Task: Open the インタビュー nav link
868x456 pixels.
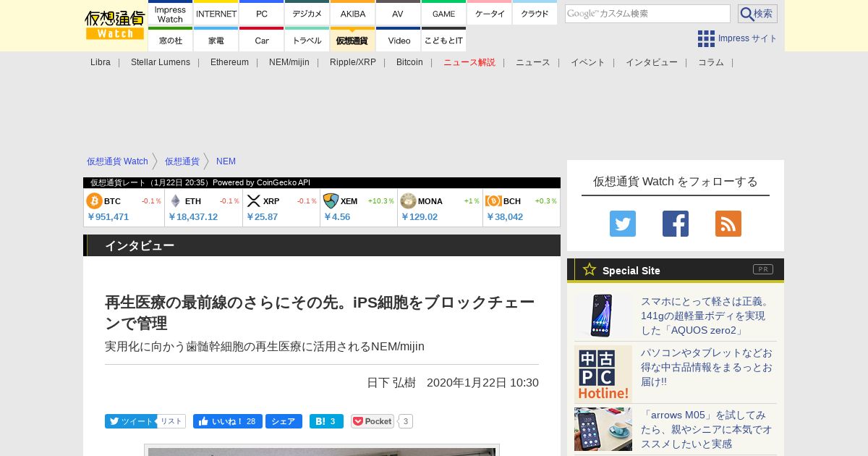Action: coord(652,62)
